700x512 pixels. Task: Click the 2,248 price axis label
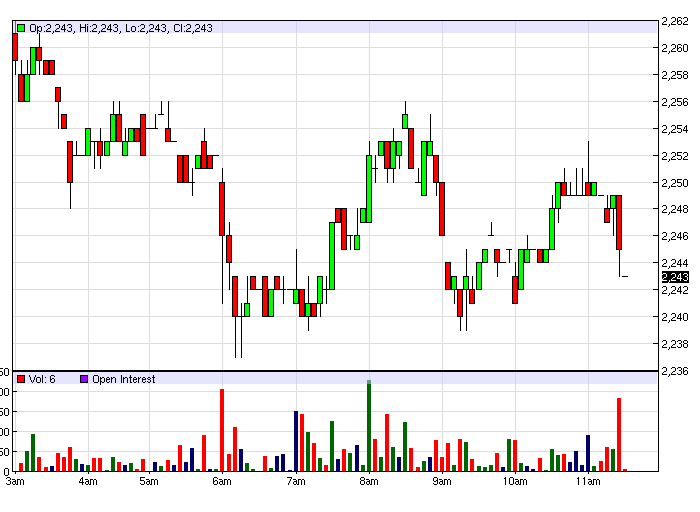coord(675,209)
